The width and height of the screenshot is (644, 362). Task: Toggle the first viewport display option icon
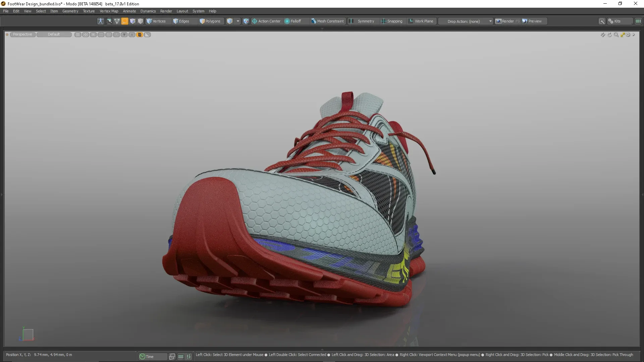[x=78, y=35]
